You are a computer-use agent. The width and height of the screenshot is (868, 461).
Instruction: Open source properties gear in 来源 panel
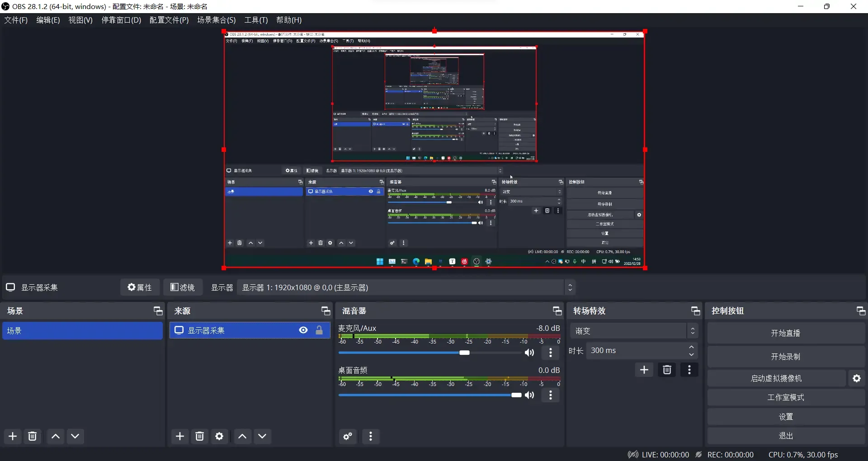[219, 436]
